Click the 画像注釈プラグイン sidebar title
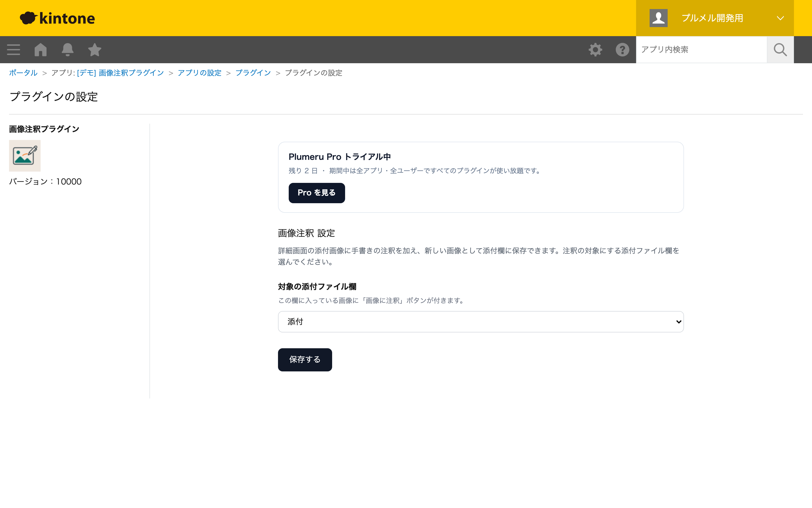Viewport: 812px width, 508px height. (44, 129)
